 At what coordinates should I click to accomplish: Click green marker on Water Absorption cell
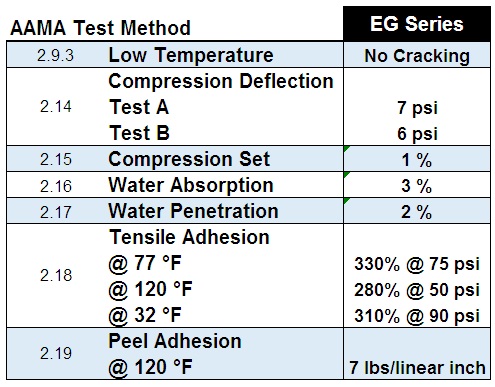point(347,175)
